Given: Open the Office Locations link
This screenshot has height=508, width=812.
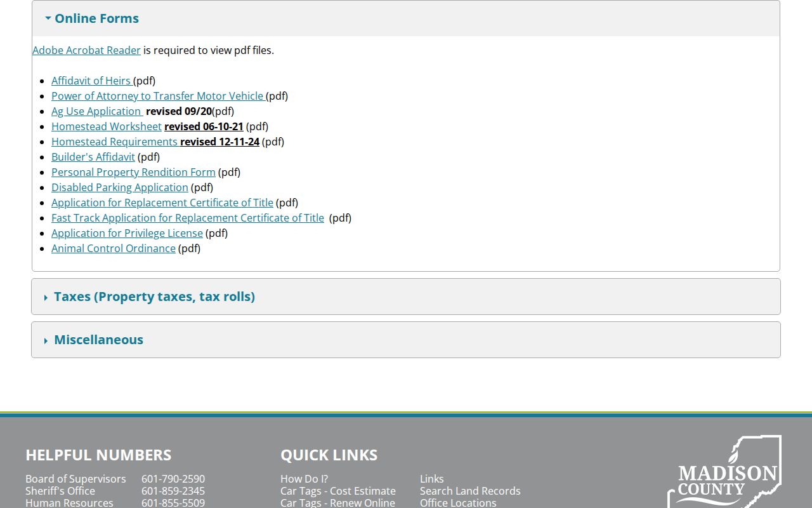Looking at the screenshot, I should click(458, 502).
